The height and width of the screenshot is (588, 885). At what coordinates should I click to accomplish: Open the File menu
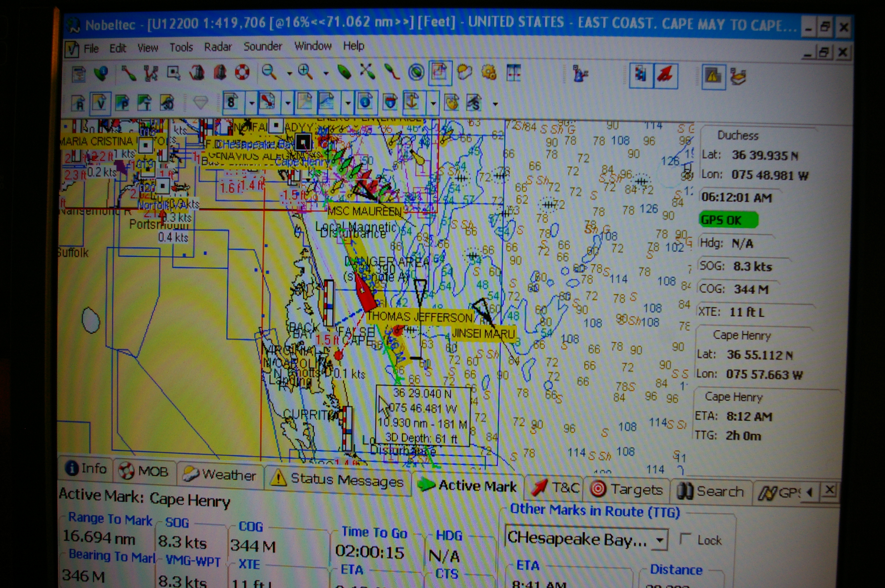coord(91,49)
